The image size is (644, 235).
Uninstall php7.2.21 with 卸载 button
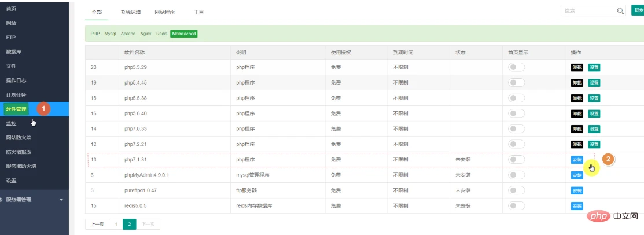tap(577, 144)
